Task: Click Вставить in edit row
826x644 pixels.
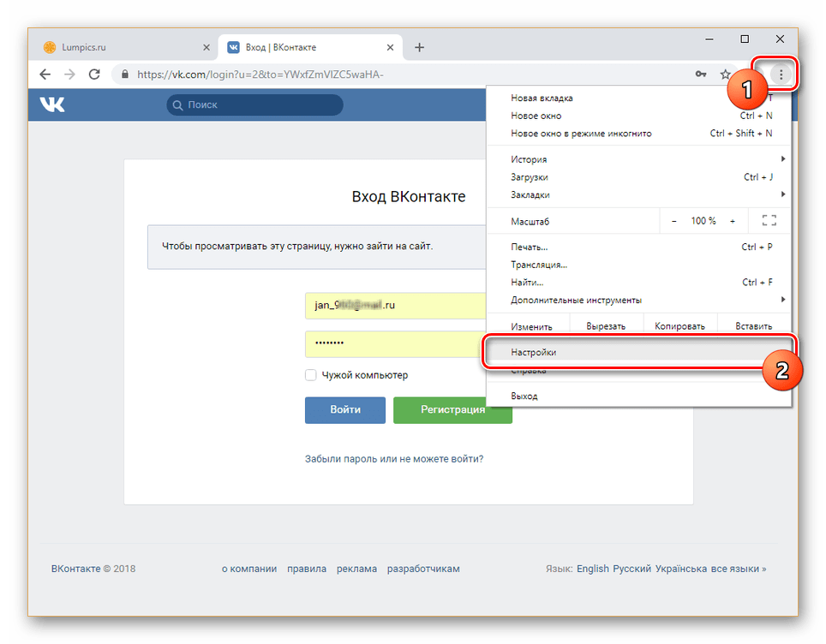Action: coord(754,326)
